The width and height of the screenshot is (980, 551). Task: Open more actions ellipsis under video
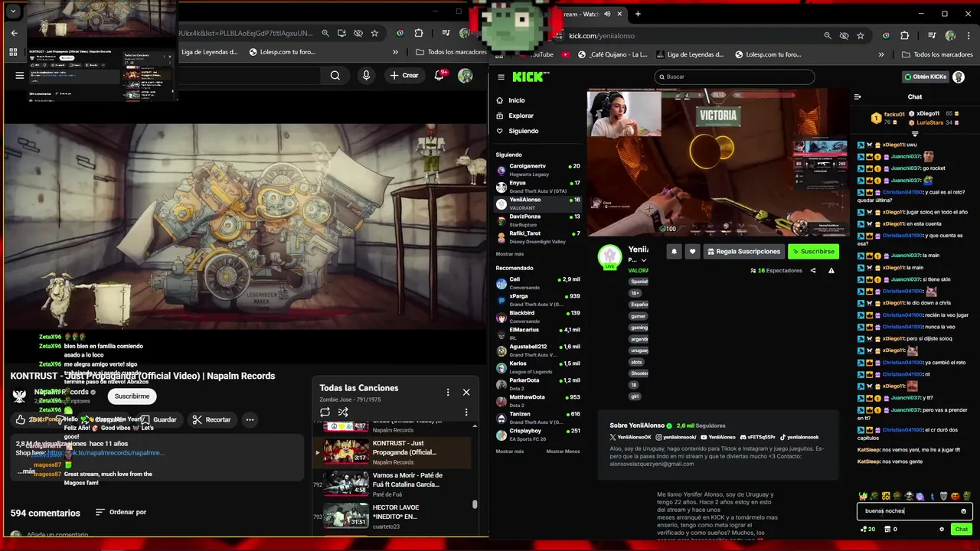point(250,419)
